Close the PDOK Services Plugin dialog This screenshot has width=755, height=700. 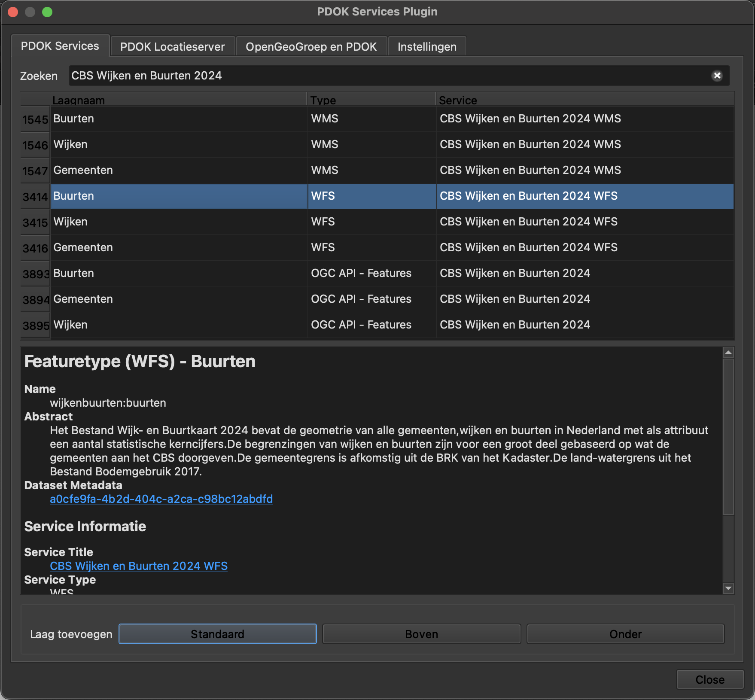click(709, 679)
